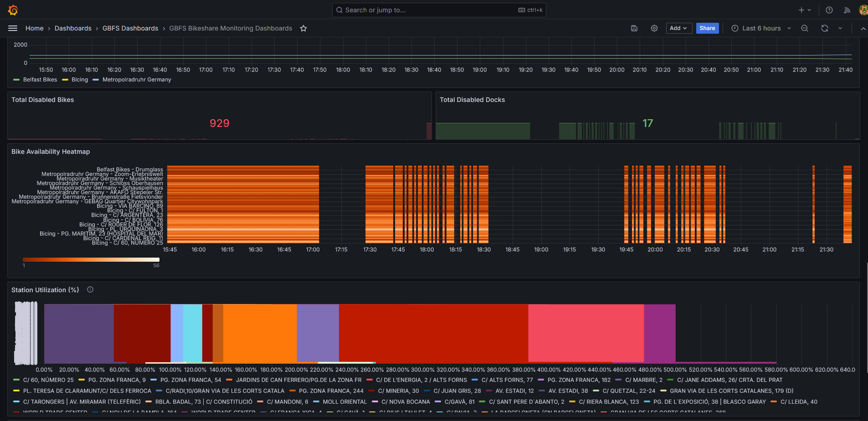
Task: Open the user profile avatar
Action: [863, 10]
